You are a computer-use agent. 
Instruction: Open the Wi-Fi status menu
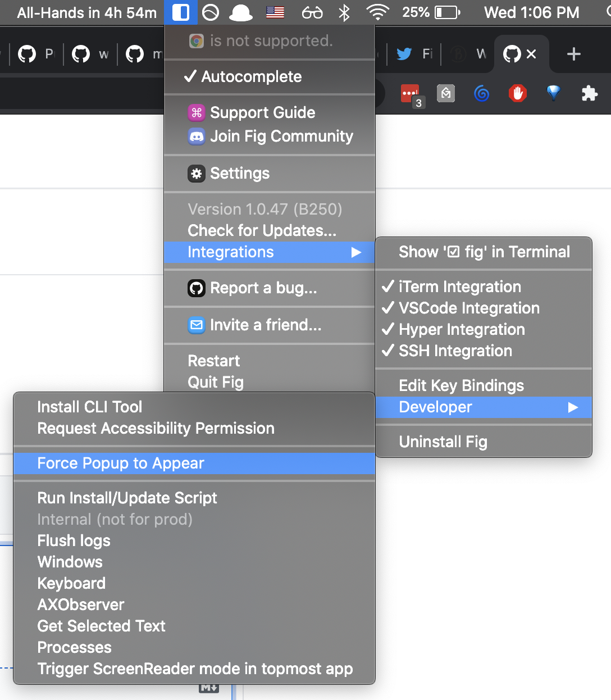pos(377,12)
